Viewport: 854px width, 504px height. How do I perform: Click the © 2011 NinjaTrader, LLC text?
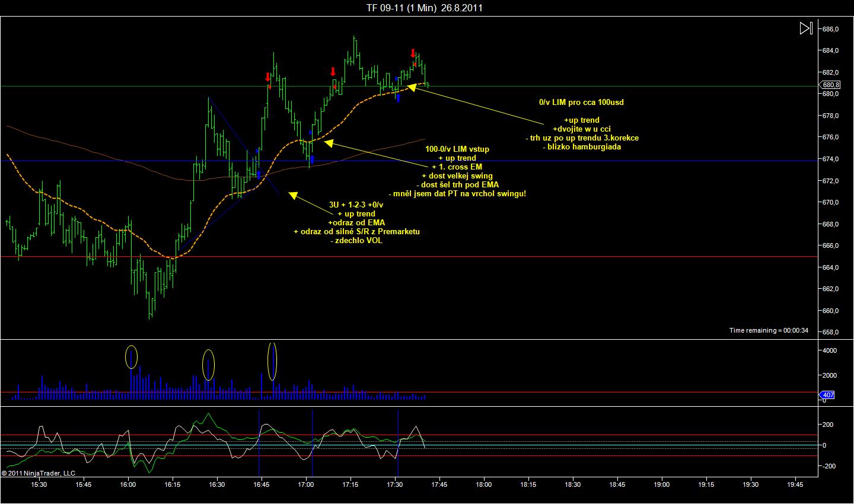point(39,473)
